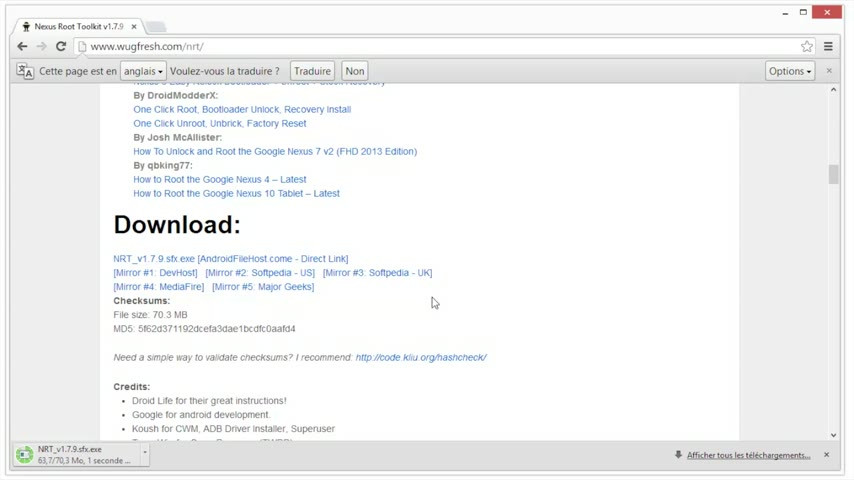Click the page icon in the address bar

tap(82, 47)
